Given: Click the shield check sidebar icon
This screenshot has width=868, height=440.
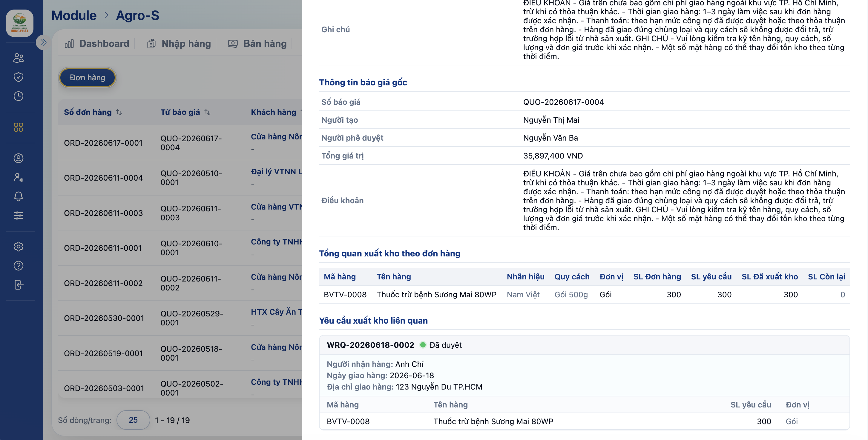Looking at the screenshot, I should pyautogui.click(x=19, y=77).
